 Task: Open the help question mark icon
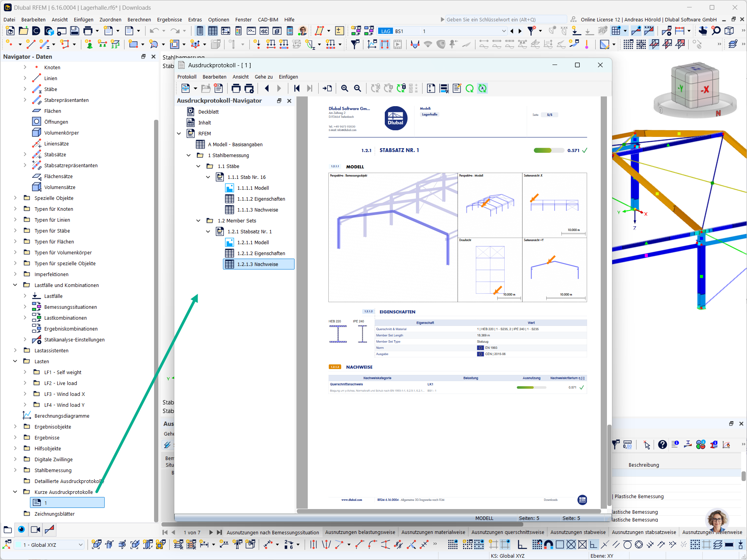tap(662, 444)
